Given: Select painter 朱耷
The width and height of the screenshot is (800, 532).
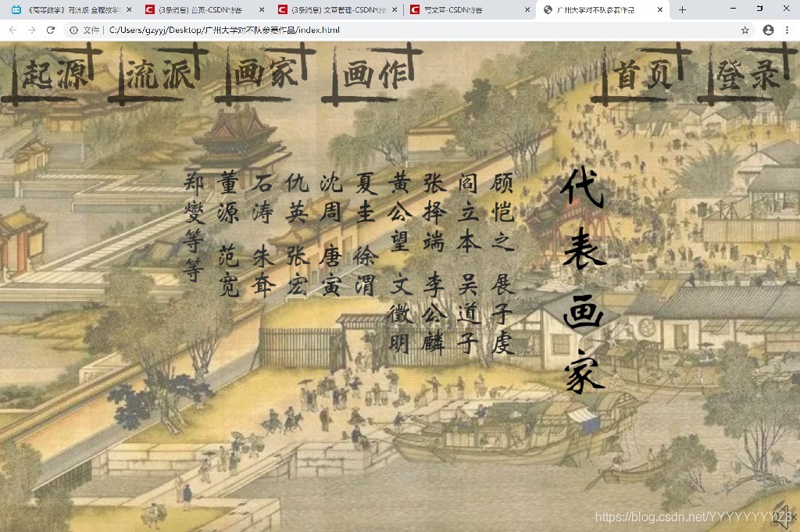Looking at the screenshot, I should [262, 271].
